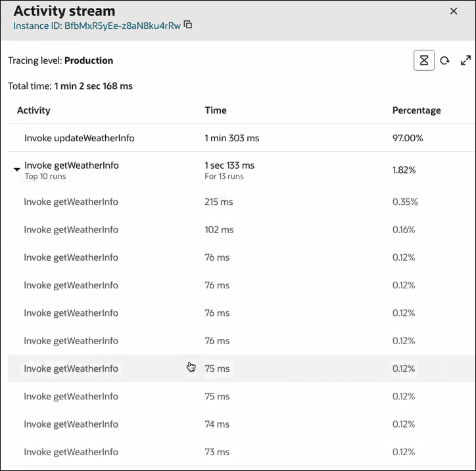Open Instance ID BfbMxR5yEe-z8aN8ku4rRw link
This screenshot has height=471, width=476.
point(97,26)
